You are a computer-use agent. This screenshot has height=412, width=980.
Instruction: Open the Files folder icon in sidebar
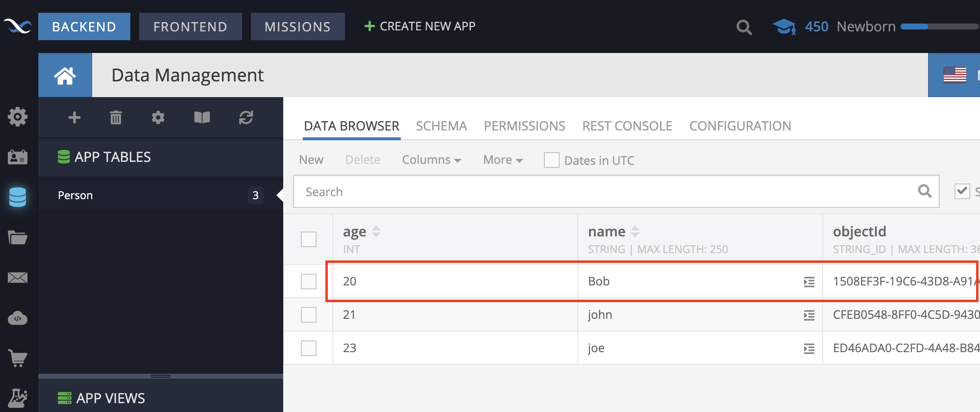[x=18, y=237]
